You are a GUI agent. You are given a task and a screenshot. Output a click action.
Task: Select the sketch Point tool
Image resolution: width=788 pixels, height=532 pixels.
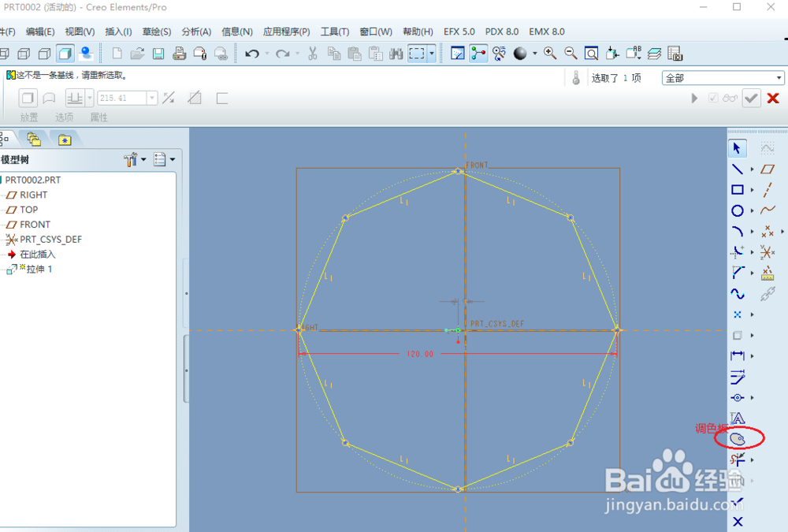pos(738,314)
